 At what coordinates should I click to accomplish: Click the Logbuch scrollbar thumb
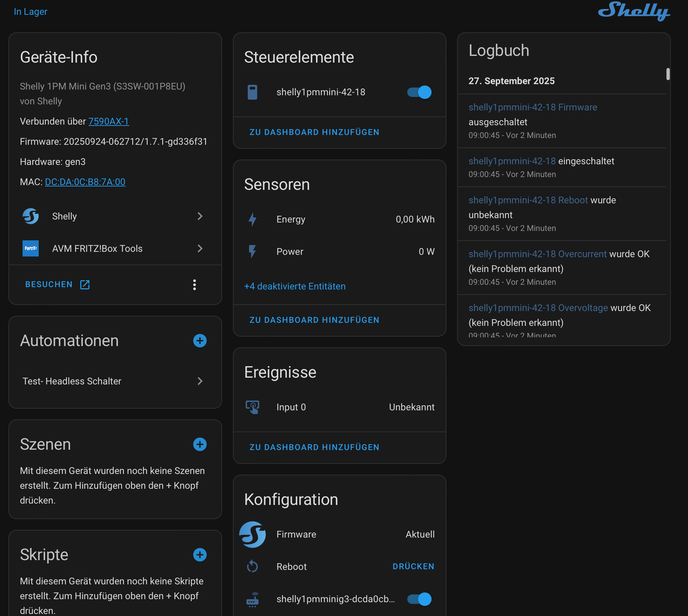(668, 74)
